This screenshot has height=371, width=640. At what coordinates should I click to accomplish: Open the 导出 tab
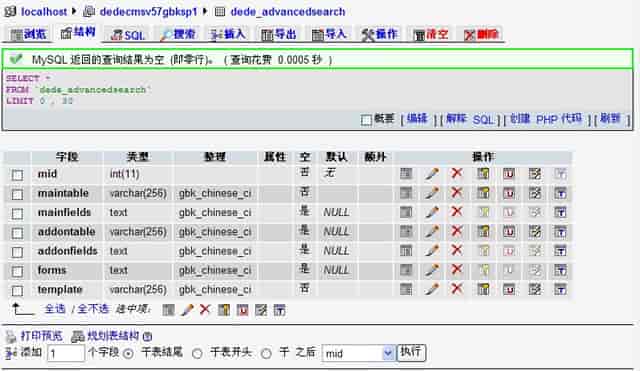[279, 34]
